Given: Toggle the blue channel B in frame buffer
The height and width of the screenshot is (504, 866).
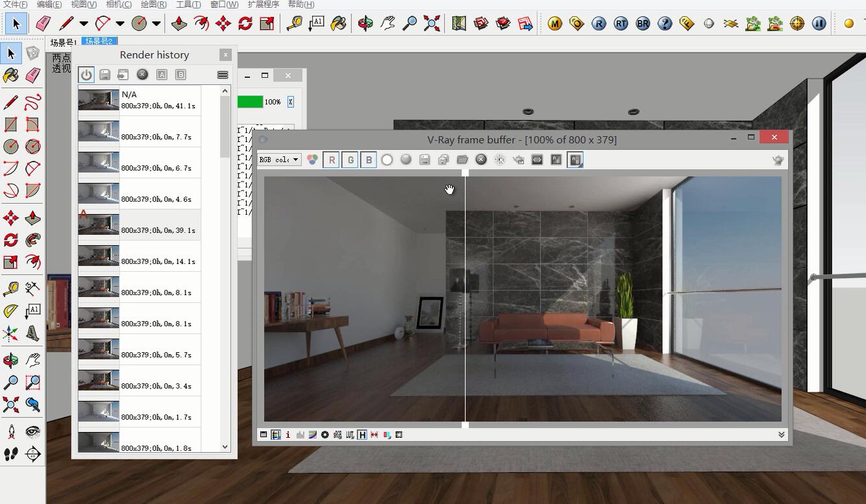Looking at the screenshot, I should pos(369,160).
